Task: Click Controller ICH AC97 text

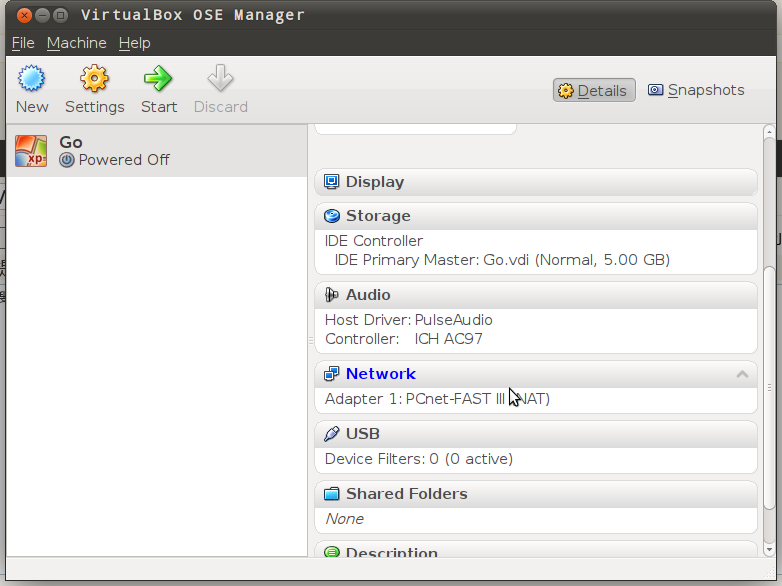Action: (x=404, y=339)
